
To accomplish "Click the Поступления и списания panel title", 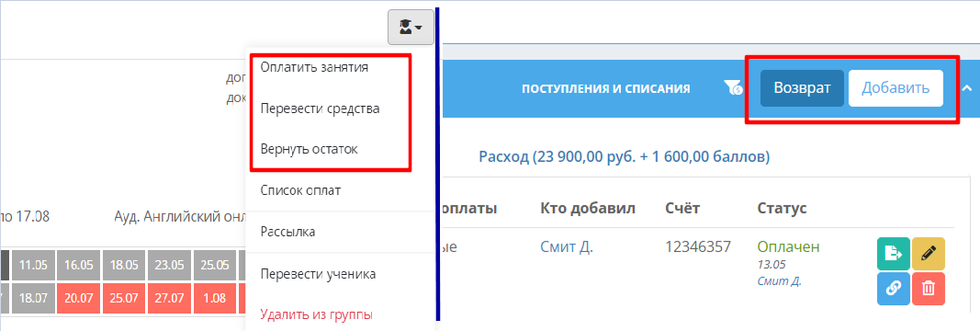I will pos(605,89).
